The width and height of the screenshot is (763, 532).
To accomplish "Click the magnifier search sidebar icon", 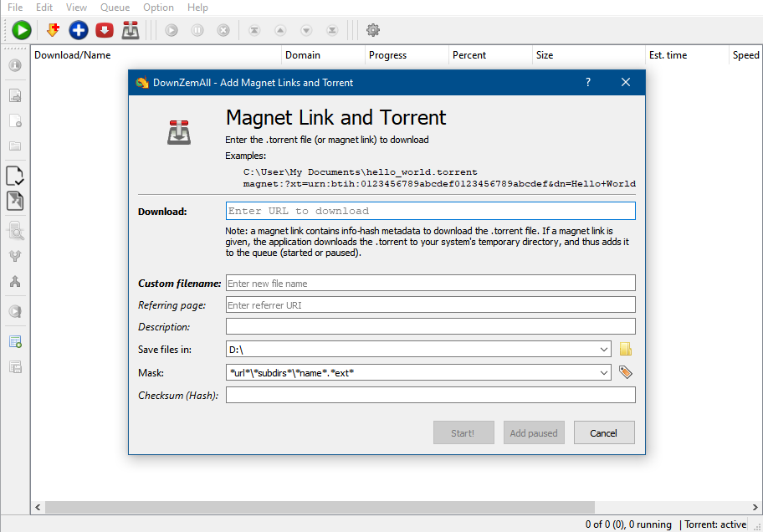I will [15, 231].
